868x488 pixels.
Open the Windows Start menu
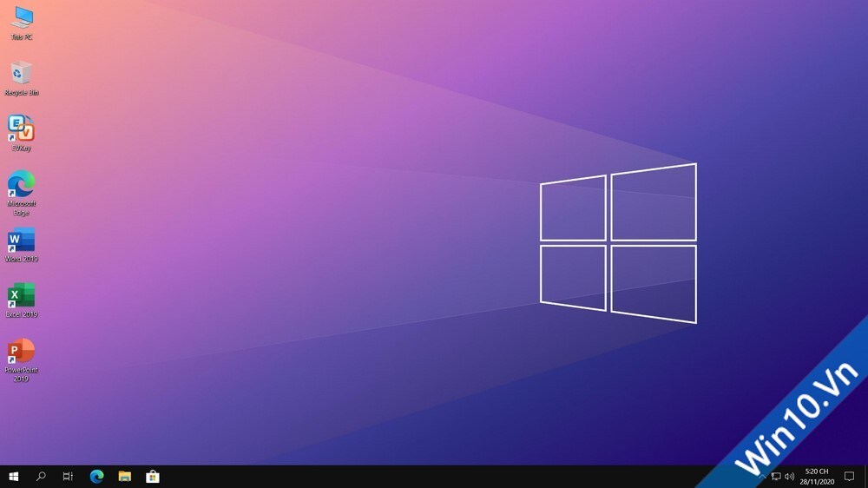click(13, 477)
